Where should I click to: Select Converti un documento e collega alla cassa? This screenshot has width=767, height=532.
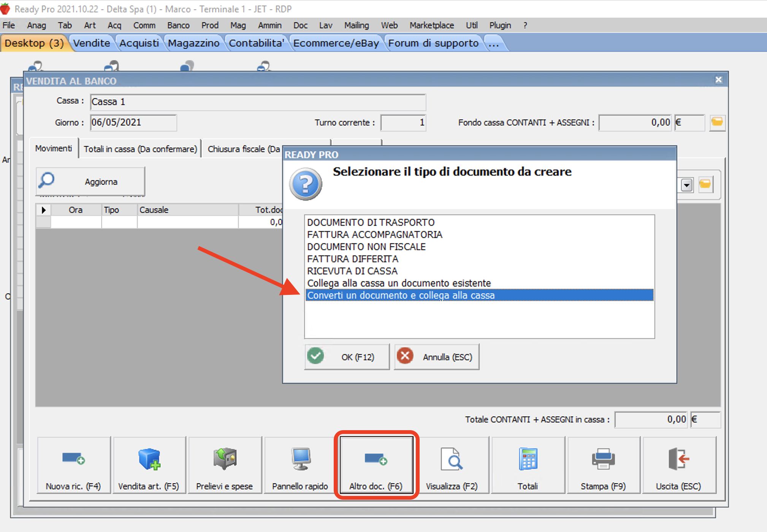(x=479, y=295)
